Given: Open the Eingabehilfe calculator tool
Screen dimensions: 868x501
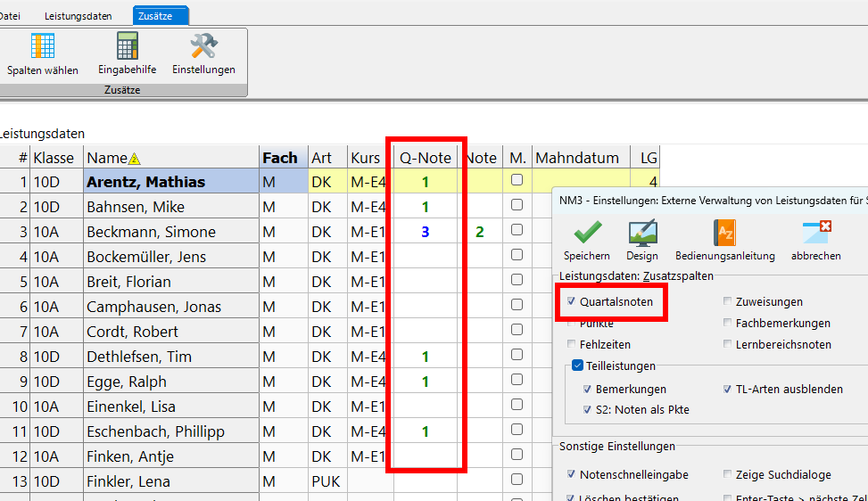Looking at the screenshot, I should tap(127, 53).
